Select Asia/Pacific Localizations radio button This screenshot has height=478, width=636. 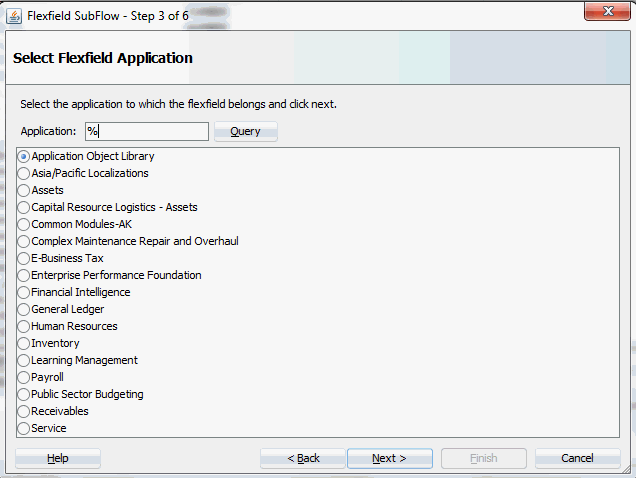pyautogui.click(x=24, y=173)
